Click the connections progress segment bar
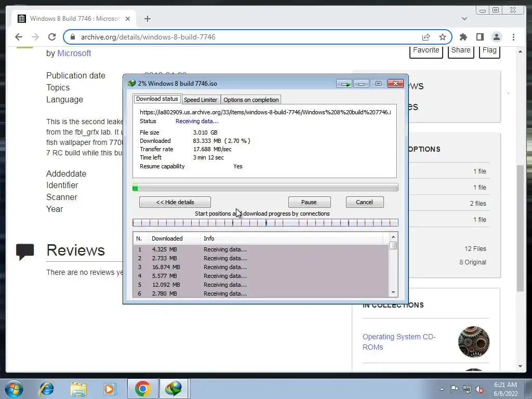Viewport: 532px width, 399px height. [x=265, y=222]
